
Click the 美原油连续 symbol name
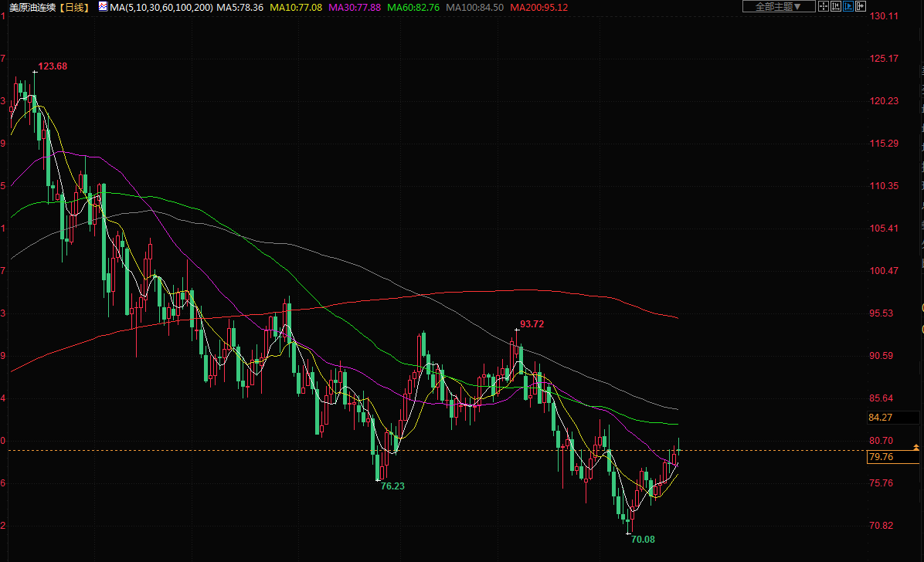32,7
